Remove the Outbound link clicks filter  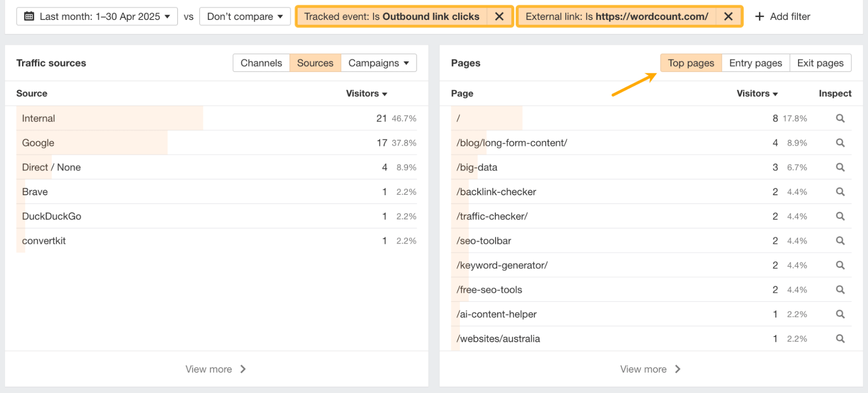(x=499, y=16)
